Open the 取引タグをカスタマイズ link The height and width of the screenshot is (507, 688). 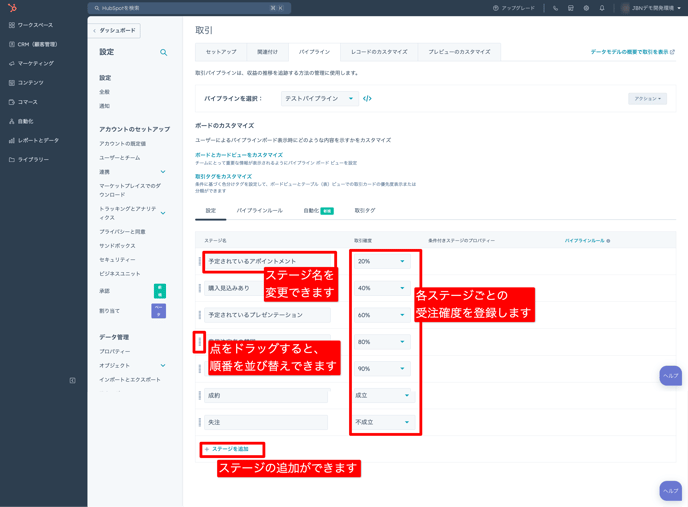[x=223, y=176]
